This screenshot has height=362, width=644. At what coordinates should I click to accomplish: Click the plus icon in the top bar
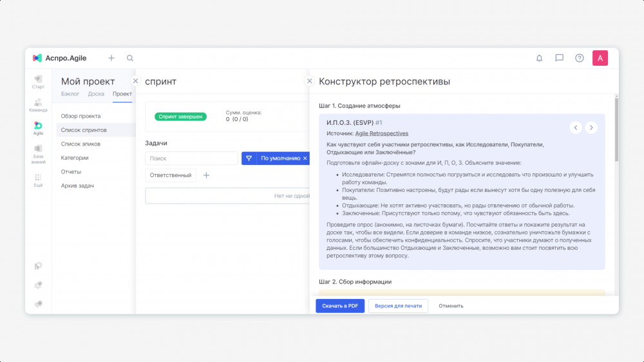coord(111,58)
